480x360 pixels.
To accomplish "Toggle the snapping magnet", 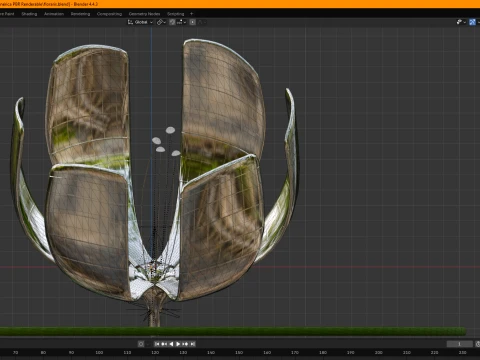I will (172, 22).
